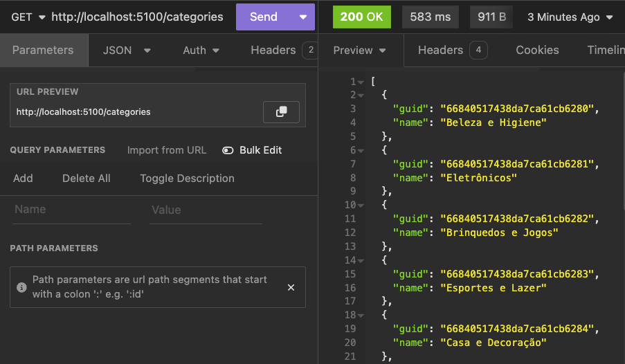
Task: Copy the URL preview to clipboard
Action: click(x=281, y=111)
